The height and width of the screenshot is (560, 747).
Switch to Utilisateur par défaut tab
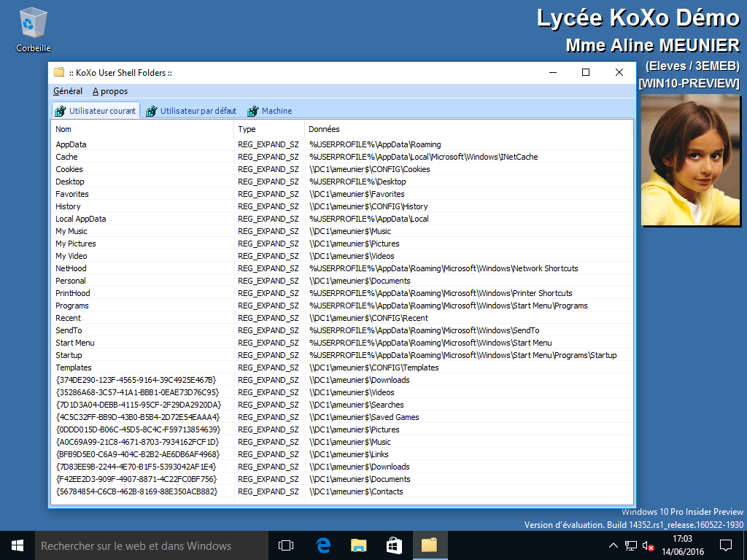[x=191, y=111]
